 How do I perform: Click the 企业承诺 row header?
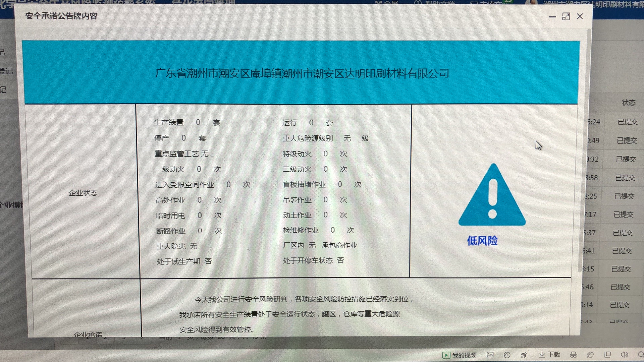[x=88, y=334]
